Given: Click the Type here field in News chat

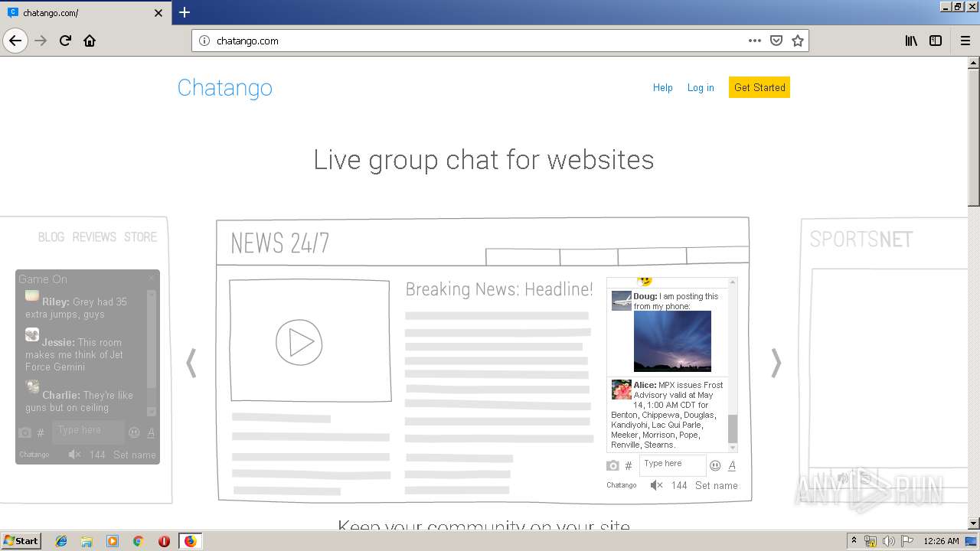Looking at the screenshot, I should (x=673, y=465).
